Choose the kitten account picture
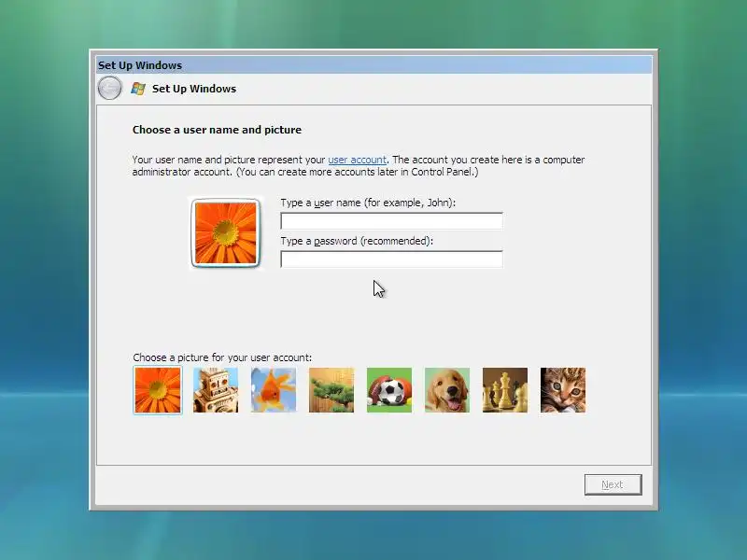The image size is (747, 560). coord(563,390)
